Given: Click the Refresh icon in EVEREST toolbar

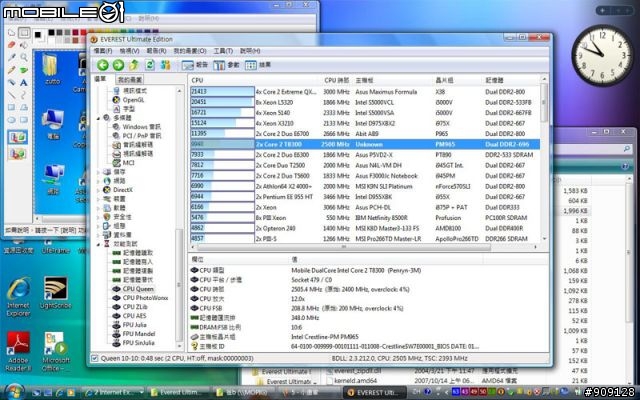Looking at the screenshot, I should point(150,65).
